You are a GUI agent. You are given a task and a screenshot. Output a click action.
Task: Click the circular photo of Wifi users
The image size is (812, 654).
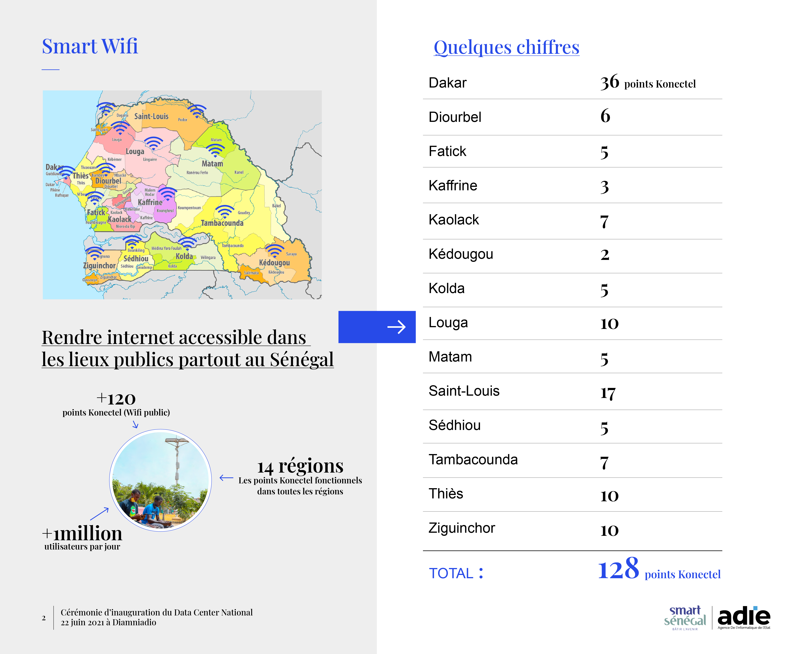pos(160,480)
